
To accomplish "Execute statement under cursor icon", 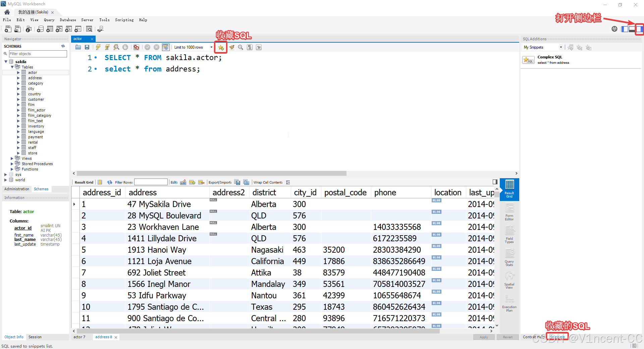I will 107,47.
